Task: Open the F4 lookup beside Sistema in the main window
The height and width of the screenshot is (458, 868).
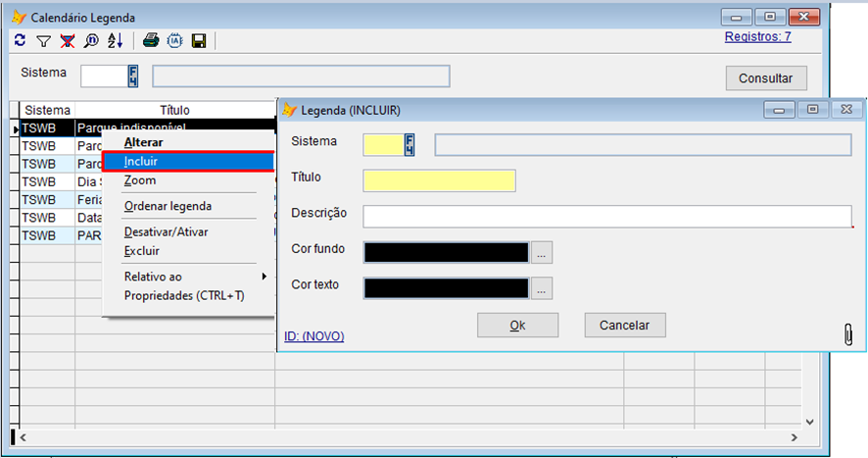Action: (x=133, y=76)
